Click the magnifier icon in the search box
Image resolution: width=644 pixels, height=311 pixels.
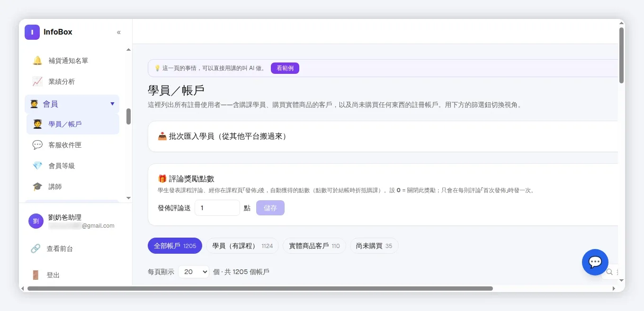tap(609, 272)
